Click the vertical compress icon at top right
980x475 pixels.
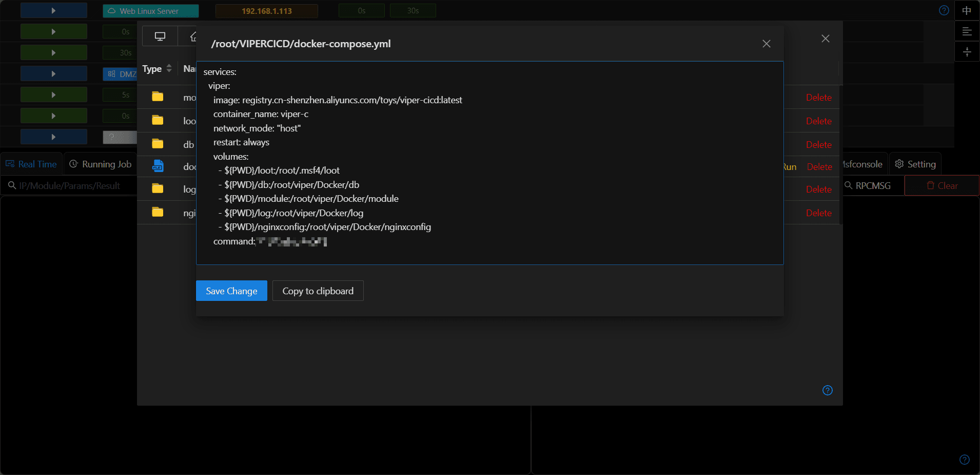[967, 52]
